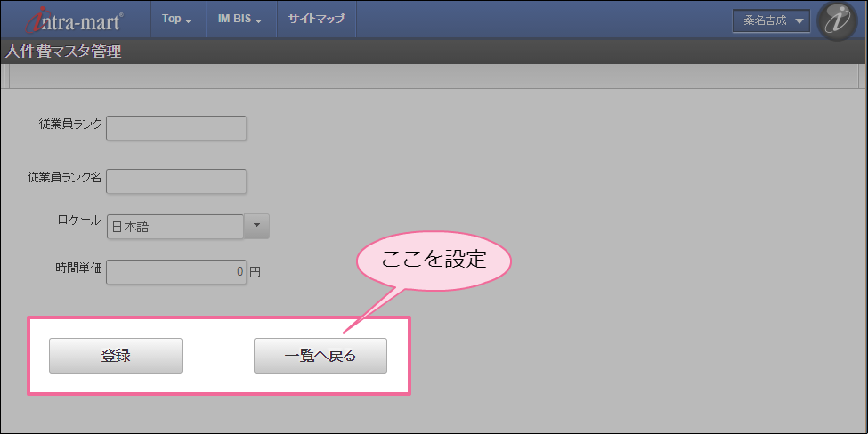Focus the 従業員ランク input field
The height and width of the screenshot is (434, 868).
coord(176,128)
